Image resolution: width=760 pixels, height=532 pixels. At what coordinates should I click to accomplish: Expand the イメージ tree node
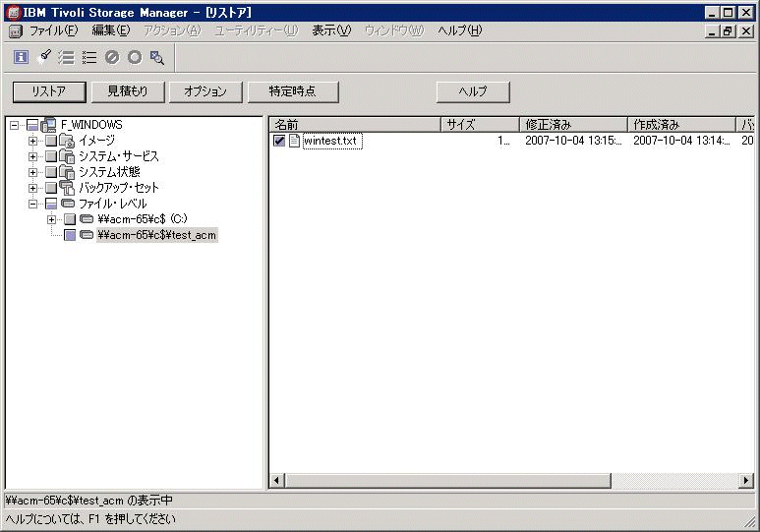click(33, 142)
